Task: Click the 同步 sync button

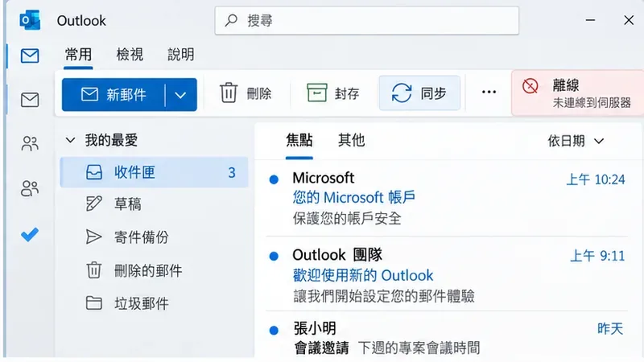Action: tap(419, 93)
